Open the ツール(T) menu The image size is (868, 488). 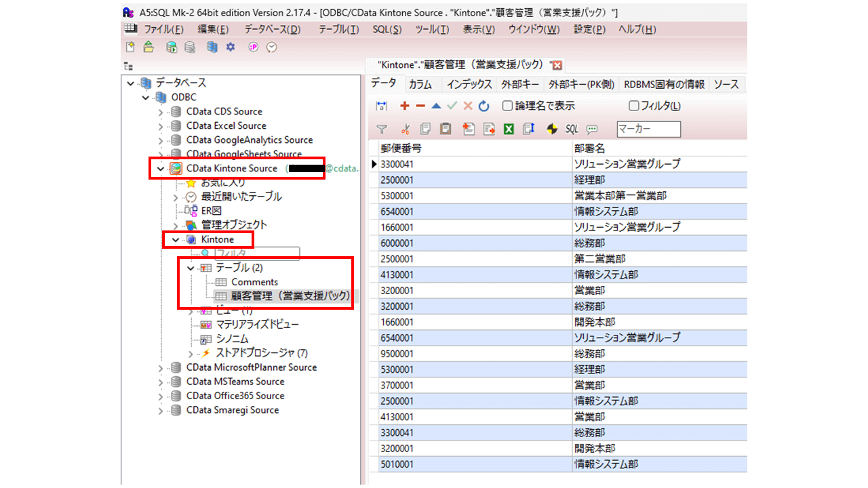click(432, 30)
